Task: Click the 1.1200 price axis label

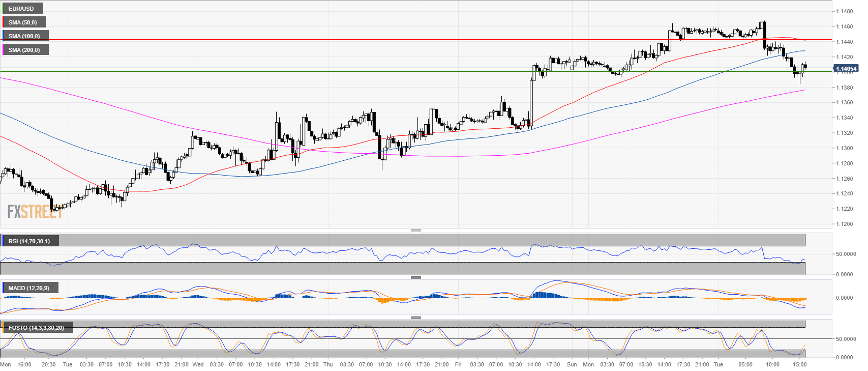Action: click(x=845, y=224)
